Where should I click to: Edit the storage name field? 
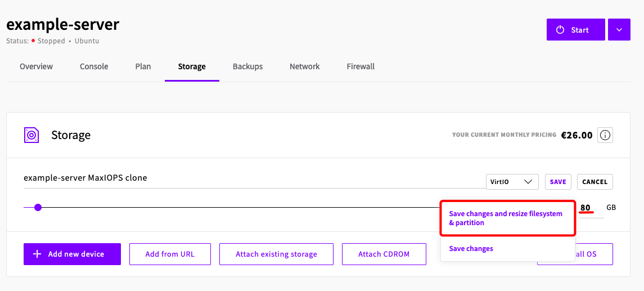pyautogui.click(x=255, y=178)
